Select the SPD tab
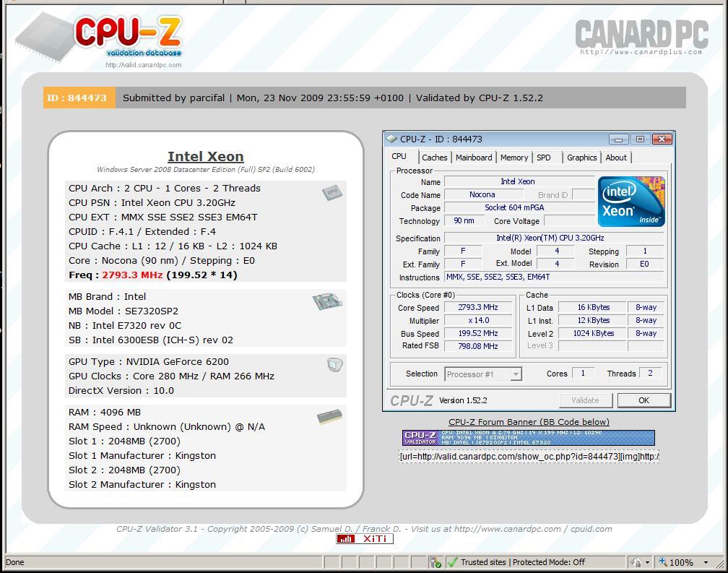 544,158
